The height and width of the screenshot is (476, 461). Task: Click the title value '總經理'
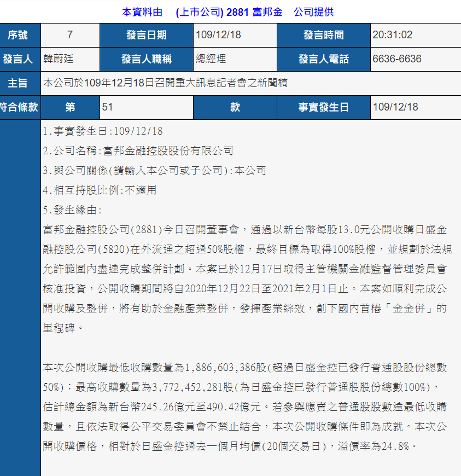(211, 59)
